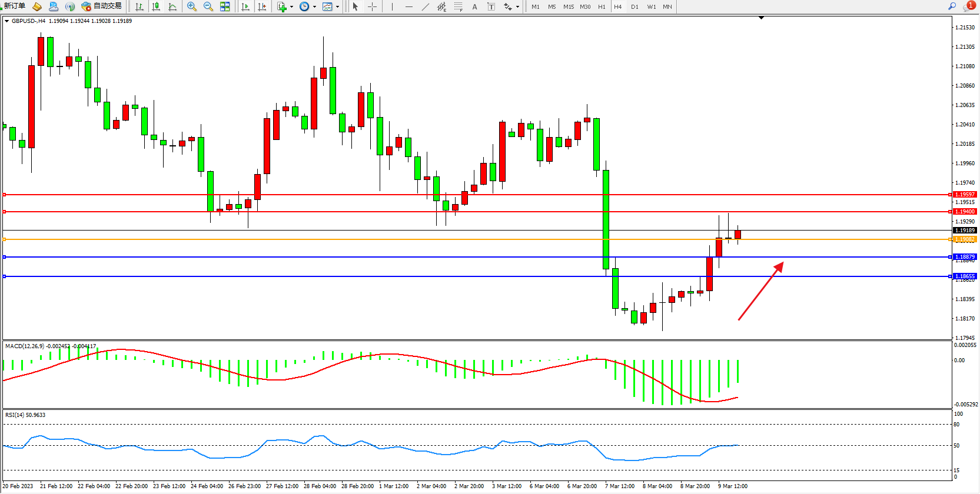Viewport: 980px width, 494px height.
Task: Select the Fibonacci retracement tool
Action: point(458,6)
